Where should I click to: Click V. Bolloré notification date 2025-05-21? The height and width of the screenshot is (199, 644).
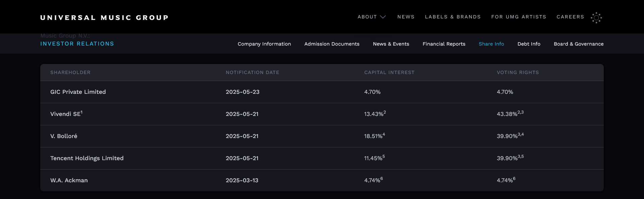coord(242,136)
